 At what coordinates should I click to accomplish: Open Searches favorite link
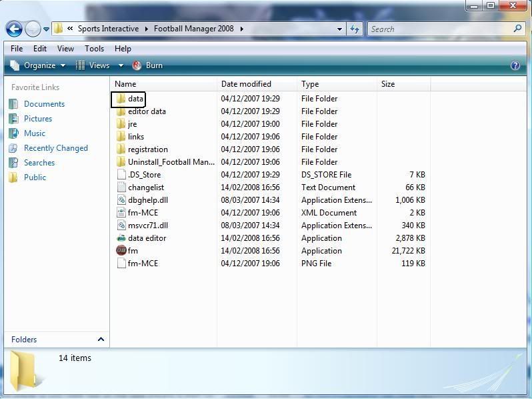pyautogui.click(x=39, y=163)
